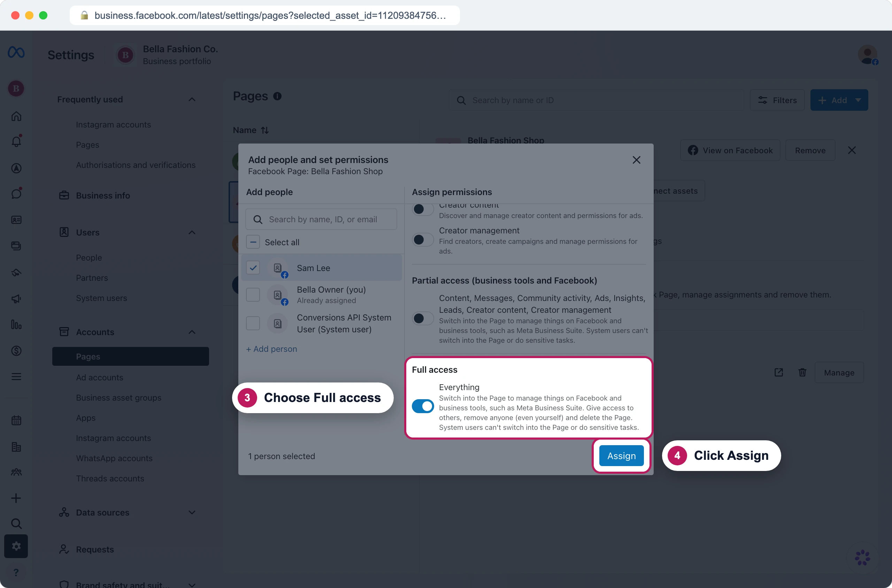The height and width of the screenshot is (588, 892).
Task: Uncheck the Sam Lee checkbox
Action: coord(253,268)
